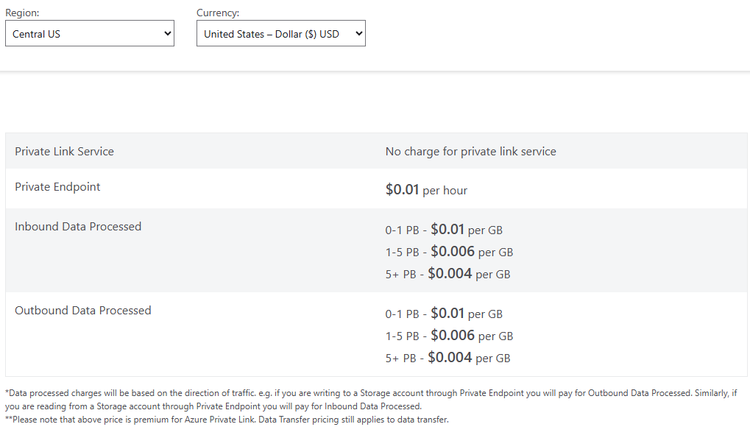
Task: Click the Inbound 0-1 PB price tier
Action: tap(444, 229)
